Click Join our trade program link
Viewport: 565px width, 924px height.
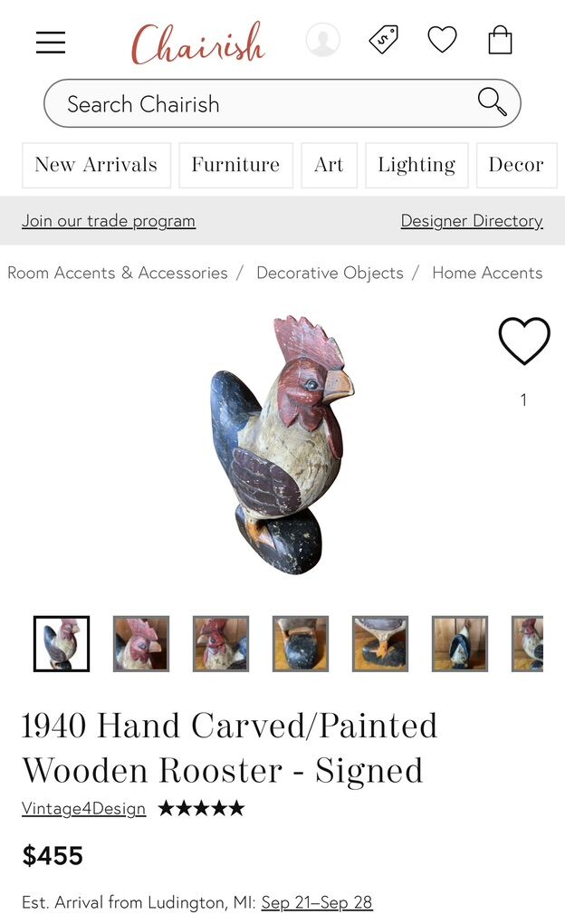(109, 221)
